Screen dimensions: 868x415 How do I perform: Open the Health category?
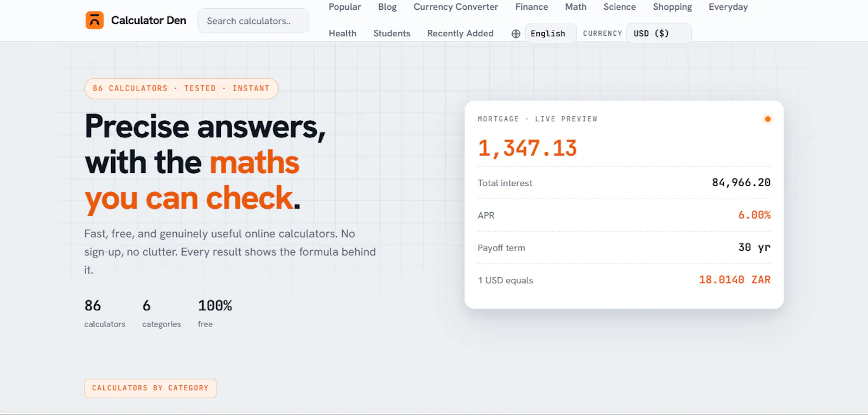point(342,34)
